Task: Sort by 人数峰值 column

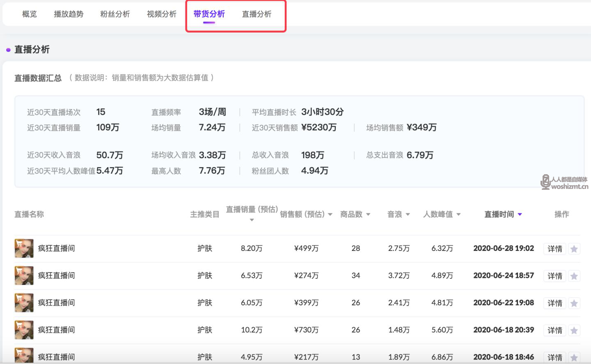Action: (x=442, y=214)
